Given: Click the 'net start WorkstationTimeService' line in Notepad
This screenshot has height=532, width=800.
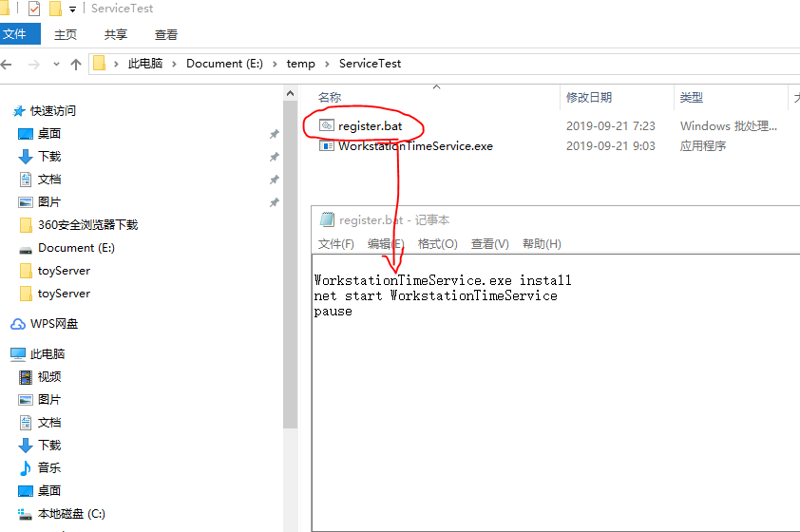Looking at the screenshot, I should pyautogui.click(x=435, y=295).
